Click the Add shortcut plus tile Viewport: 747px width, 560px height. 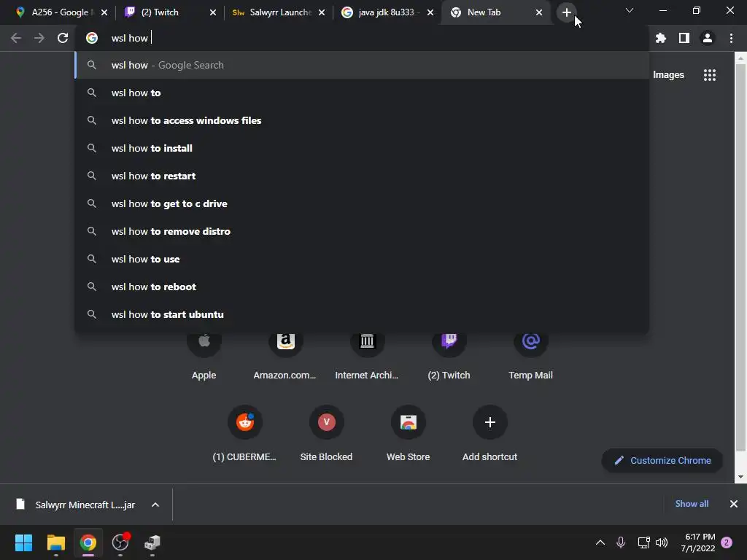point(489,433)
